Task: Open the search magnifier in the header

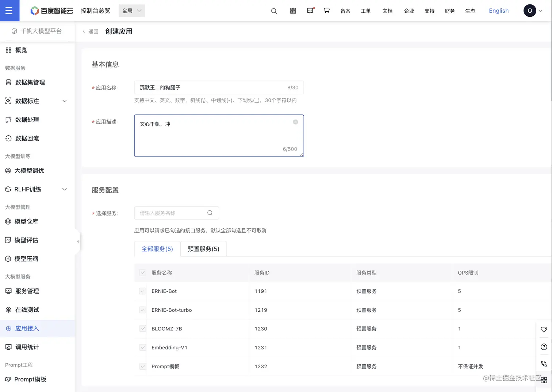Action: 274,11
